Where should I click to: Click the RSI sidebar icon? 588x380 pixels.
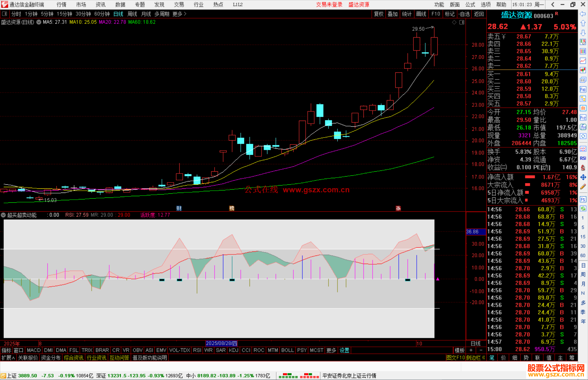pos(583,158)
